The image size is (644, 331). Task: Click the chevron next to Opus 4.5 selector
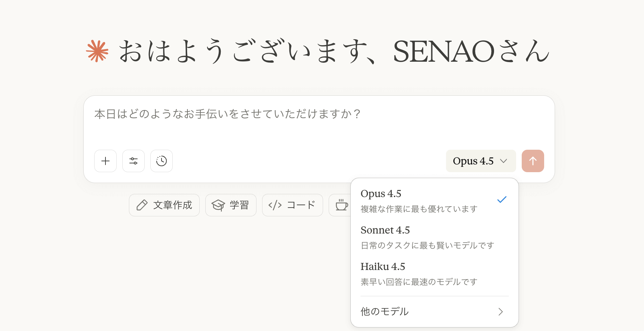503,161
